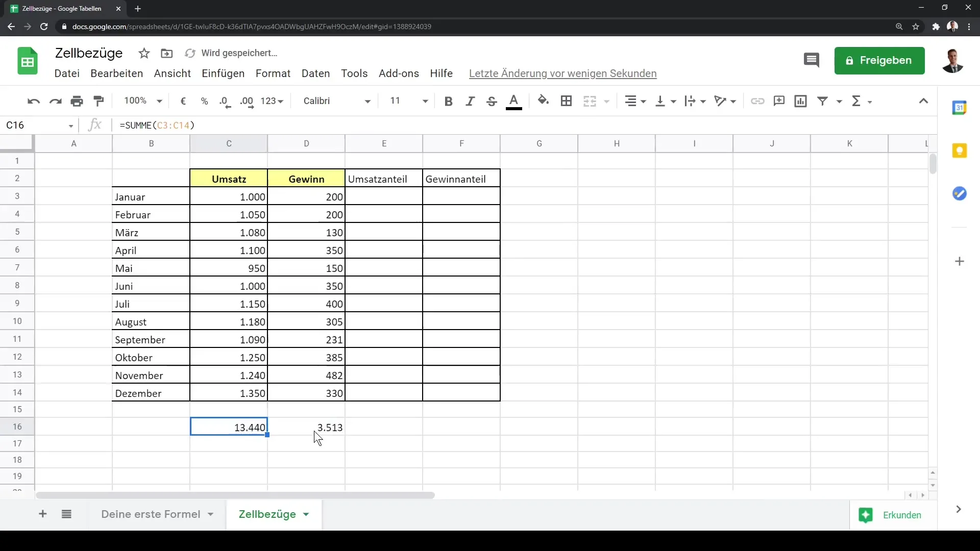Open Google Keep side panel icon
This screenshot has height=551, width=980.
[960, 151]
